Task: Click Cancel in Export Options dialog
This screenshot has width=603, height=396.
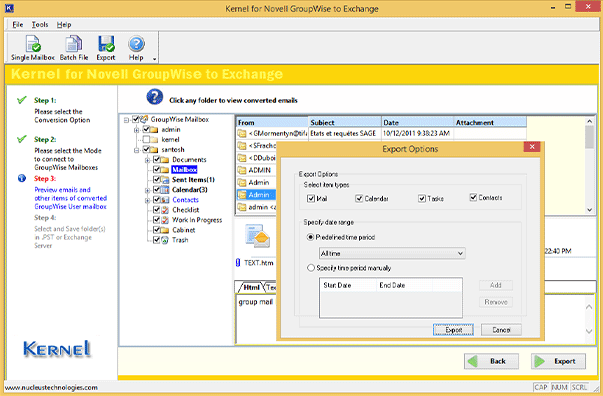Action: pos(501,330)
